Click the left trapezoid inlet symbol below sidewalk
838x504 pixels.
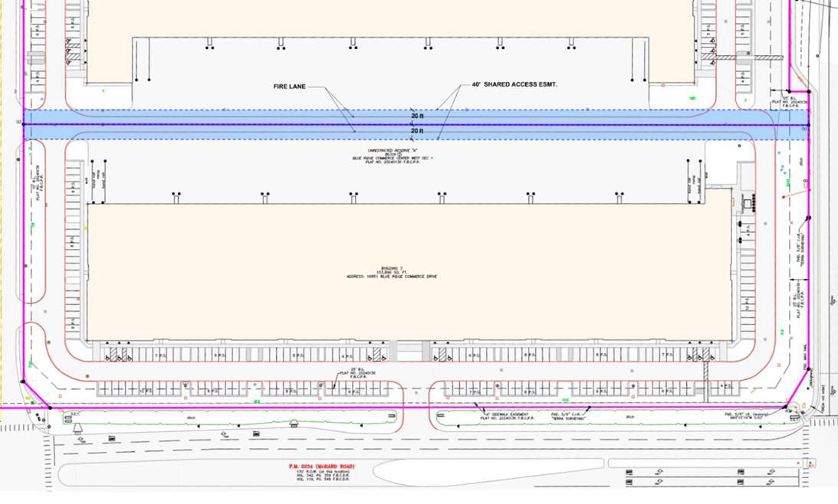77,427
